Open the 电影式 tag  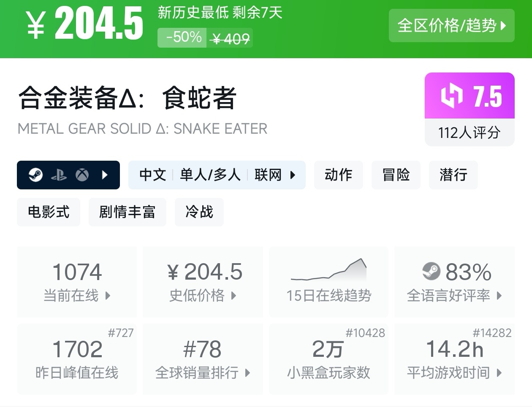(x=49, y=212)
